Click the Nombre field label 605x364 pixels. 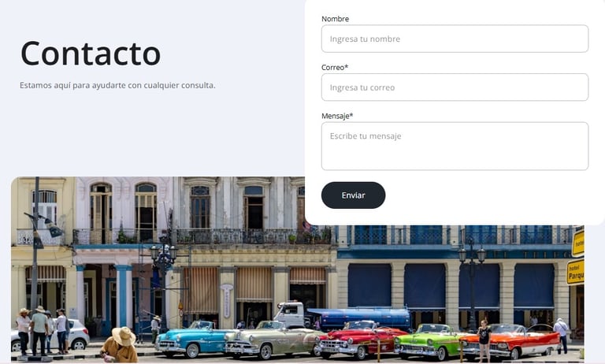pyautogui.click(x=335, y=19)
